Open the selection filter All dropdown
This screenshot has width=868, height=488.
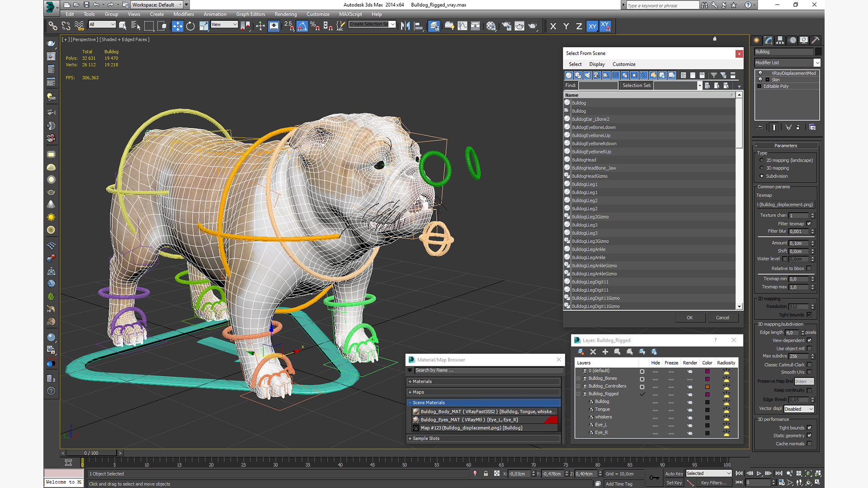(102, 24)
